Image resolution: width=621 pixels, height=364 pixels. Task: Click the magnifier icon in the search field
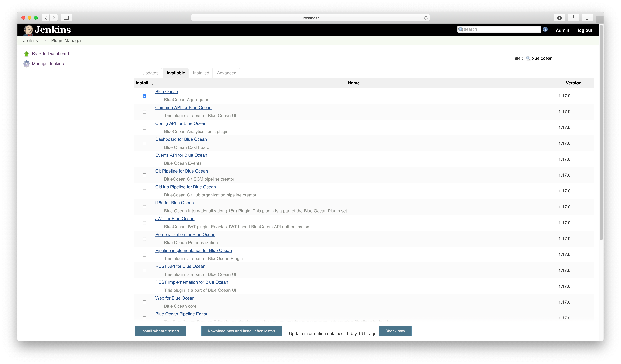click(x=461, y=29)
